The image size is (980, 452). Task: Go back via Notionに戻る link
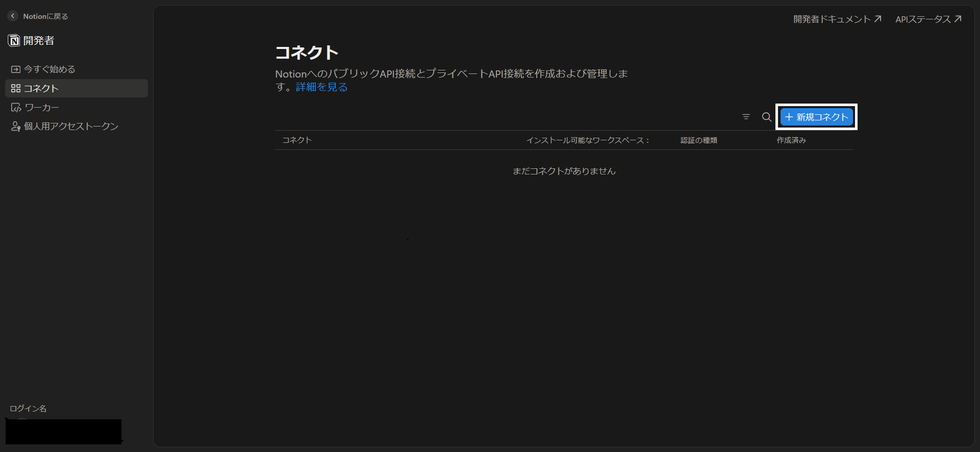[x=45, y=16]
